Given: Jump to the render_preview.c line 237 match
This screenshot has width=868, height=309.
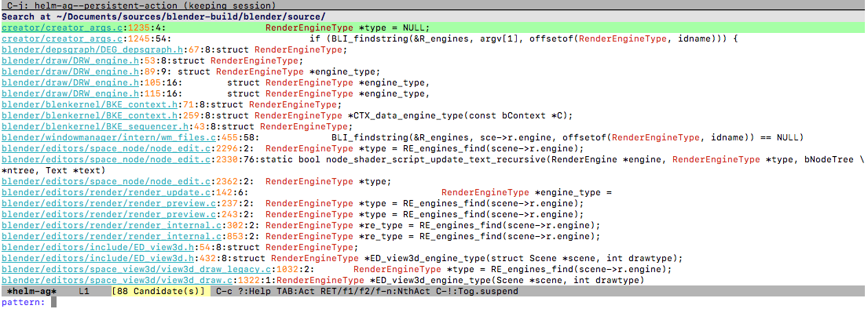Looking at the screenshot, I should coord(434,203).
